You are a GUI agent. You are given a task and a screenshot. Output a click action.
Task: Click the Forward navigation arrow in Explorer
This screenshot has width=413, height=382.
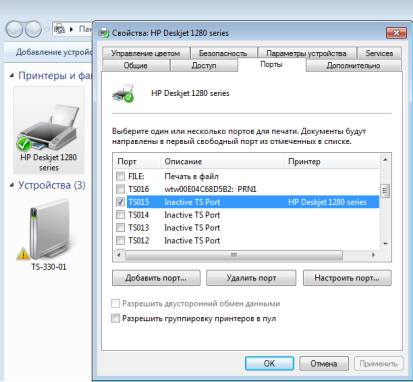click(x=33, y=29)
